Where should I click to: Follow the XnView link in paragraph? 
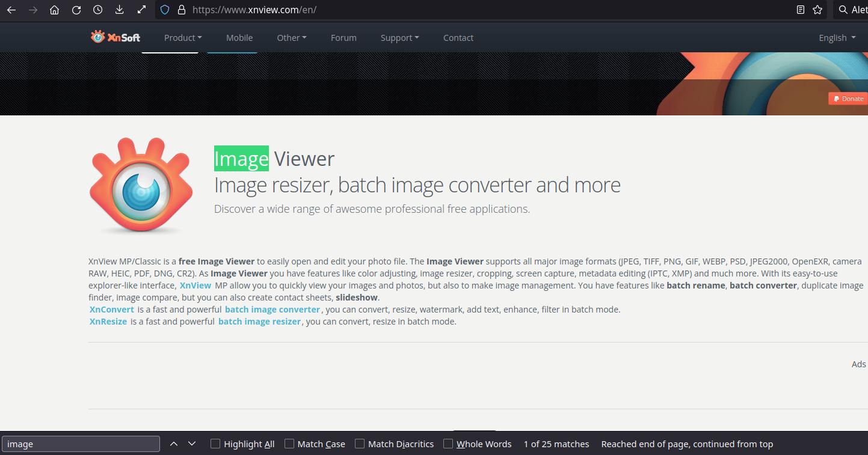[195, 286]
